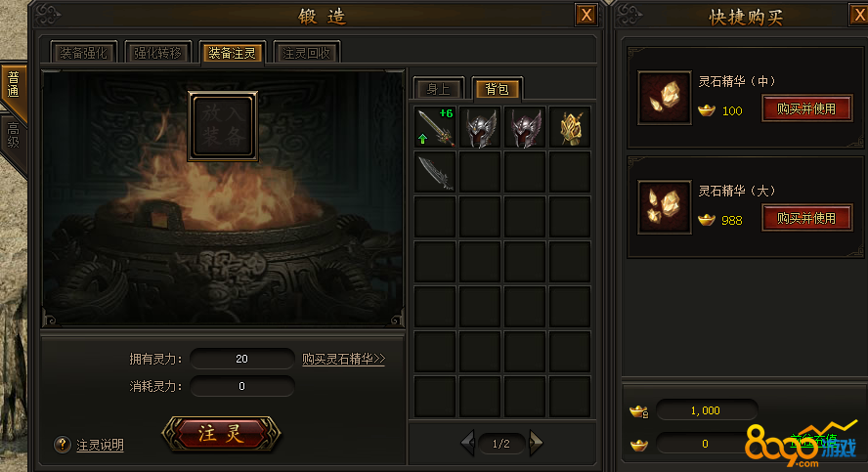The height and width of the screenshot is (472, 868).
Task: Switch to 高级 side mode tab
Action: (x=14, y=136)
